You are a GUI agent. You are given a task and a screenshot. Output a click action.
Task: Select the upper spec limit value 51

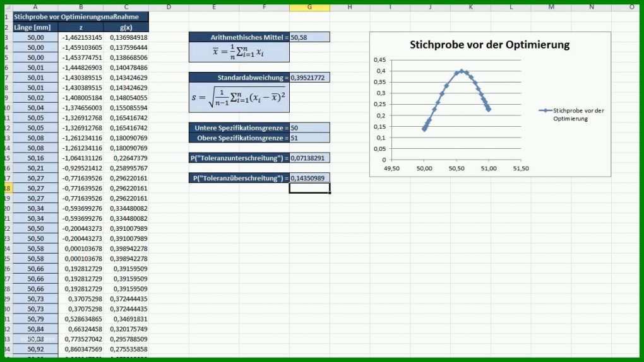point(309,138)
